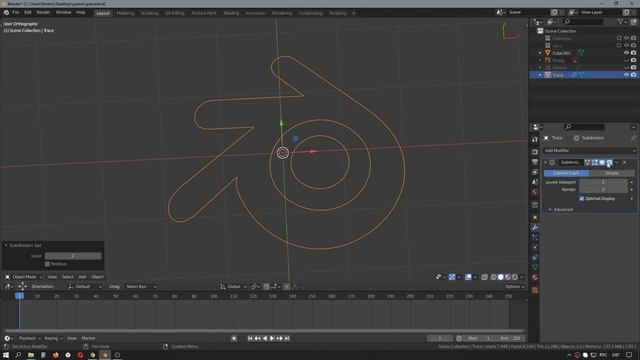Select the Simple subdivision type
Screen dimensions: 640x360
click(612, 173)
